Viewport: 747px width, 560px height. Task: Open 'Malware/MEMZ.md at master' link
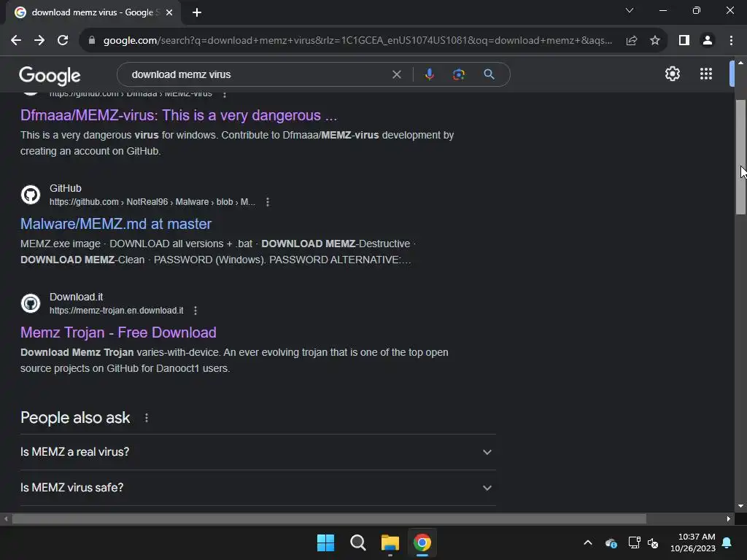point(116,224)
